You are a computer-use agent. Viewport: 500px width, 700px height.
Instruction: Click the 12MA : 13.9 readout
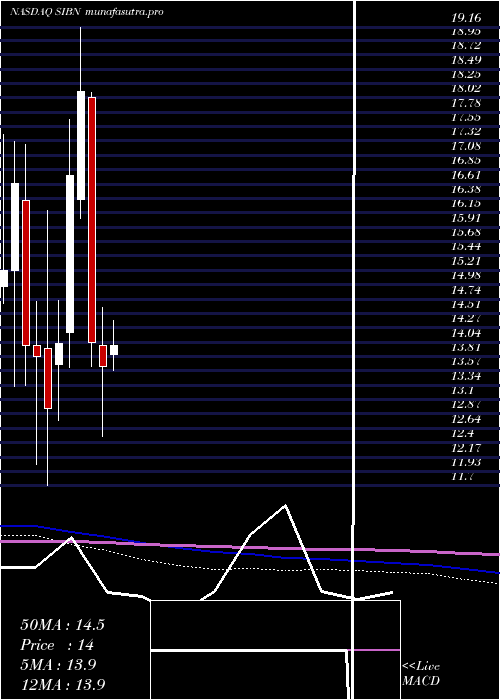62,685
